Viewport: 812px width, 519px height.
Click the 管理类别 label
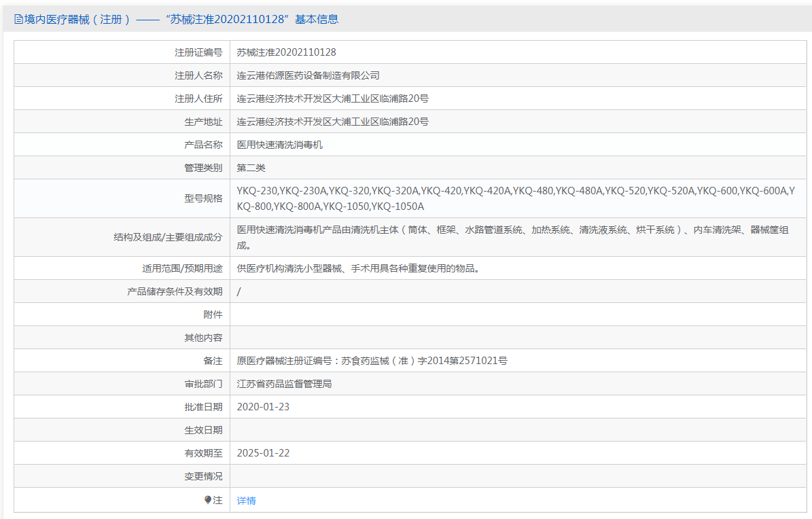tap(203, 168)
